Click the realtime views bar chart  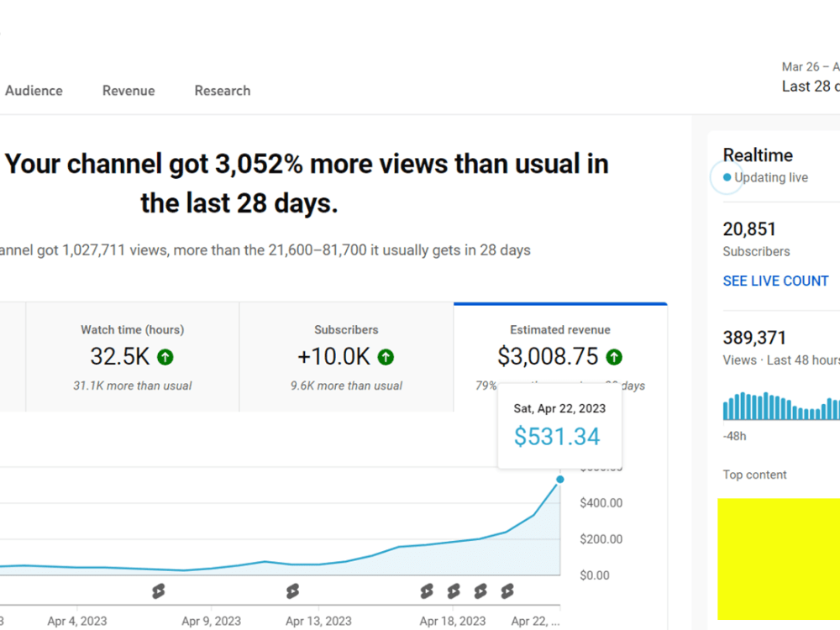click(x=781, y=406)
